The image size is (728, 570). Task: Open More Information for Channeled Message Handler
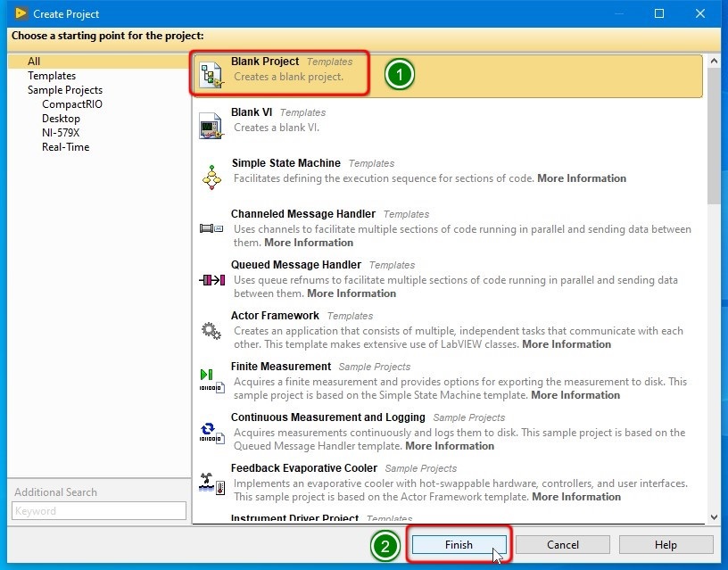309,243
